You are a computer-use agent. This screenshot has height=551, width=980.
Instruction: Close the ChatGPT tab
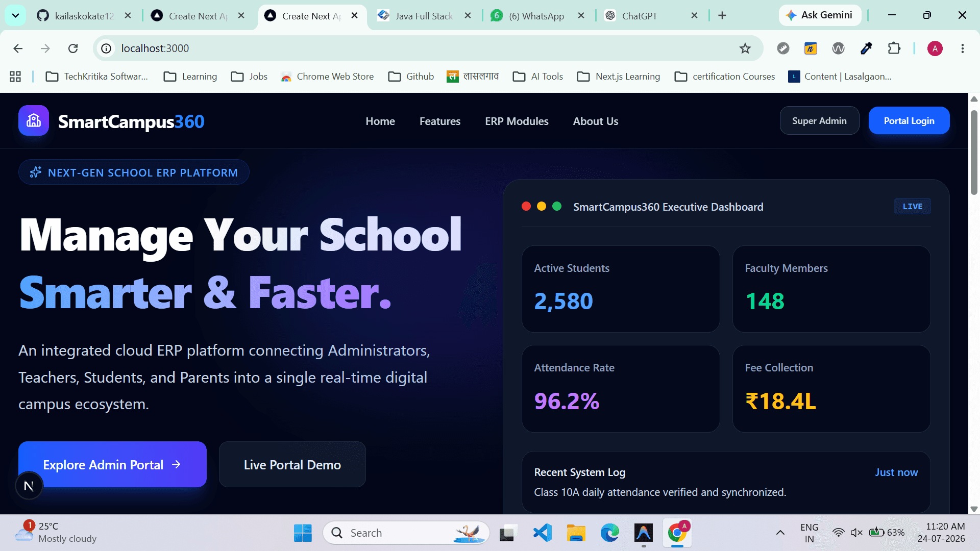[694, 16]
